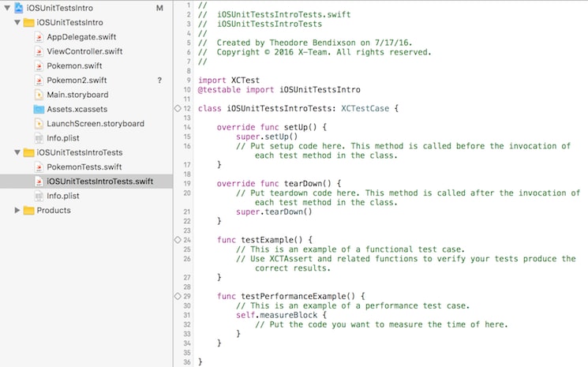Click the Pokemon.swift file icon
Viewport: 588px width, 367px height.
pos(39,66)
